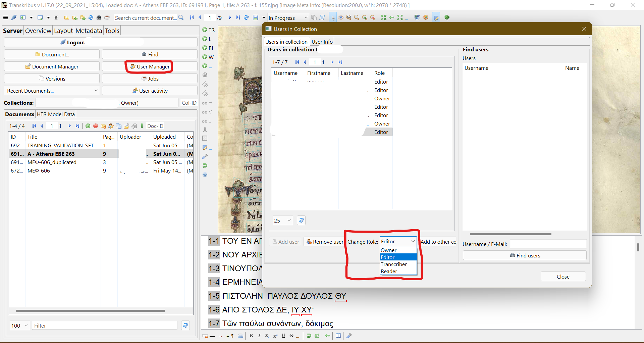Click the save page disk icon
This screenshot has width=644, height=343.
pyautogui.click(x=256, y=17)
